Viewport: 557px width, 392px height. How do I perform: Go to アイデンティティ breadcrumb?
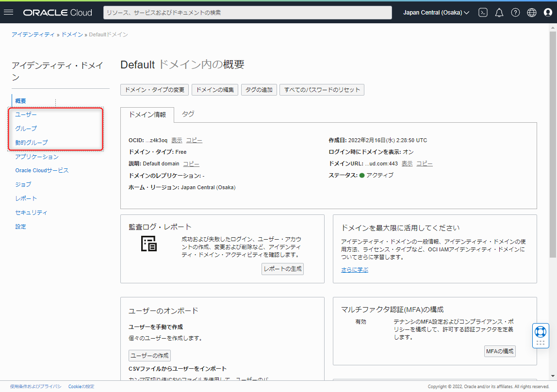point(33,34)
